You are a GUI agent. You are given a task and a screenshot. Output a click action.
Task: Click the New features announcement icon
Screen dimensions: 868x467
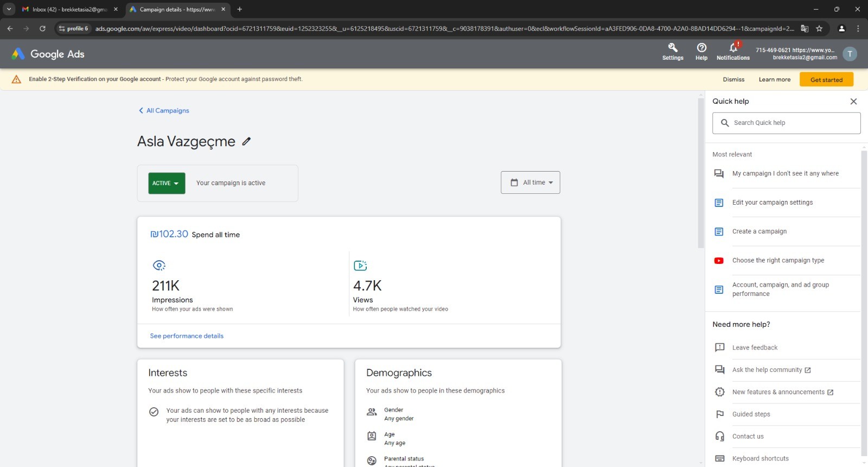pyautogui.click(x=720, y=392)
